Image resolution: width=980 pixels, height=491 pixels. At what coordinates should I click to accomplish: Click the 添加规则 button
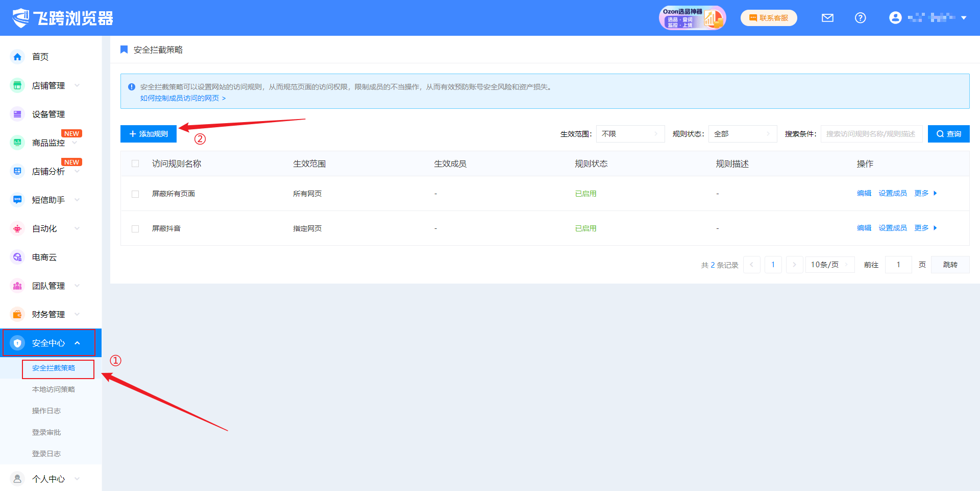pyautogui.click(x=149, y=134)
